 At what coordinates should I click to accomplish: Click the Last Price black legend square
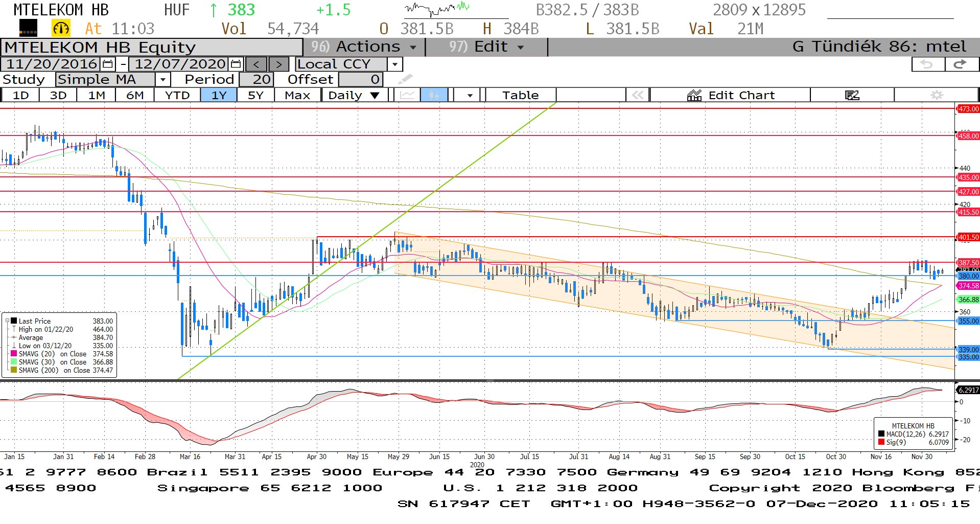point(14,321)
